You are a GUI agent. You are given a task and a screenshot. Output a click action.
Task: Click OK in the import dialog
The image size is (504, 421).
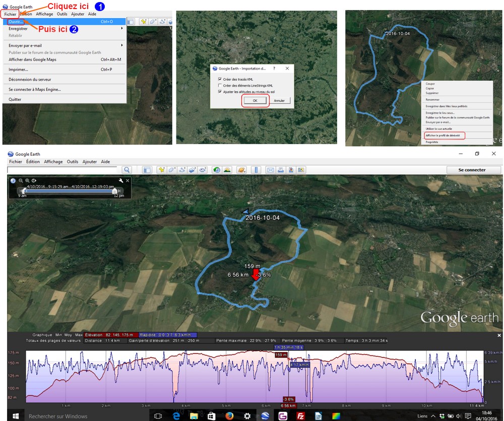[255, 101]
